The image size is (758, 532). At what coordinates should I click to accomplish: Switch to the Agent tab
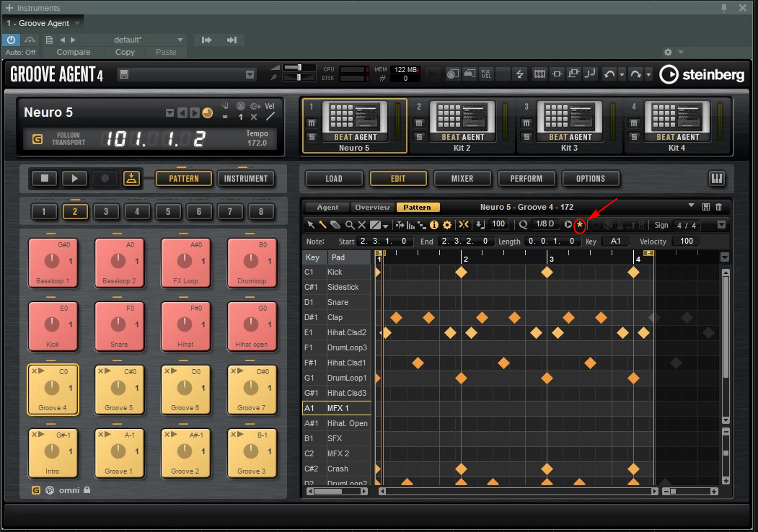(x=327, y=208)
